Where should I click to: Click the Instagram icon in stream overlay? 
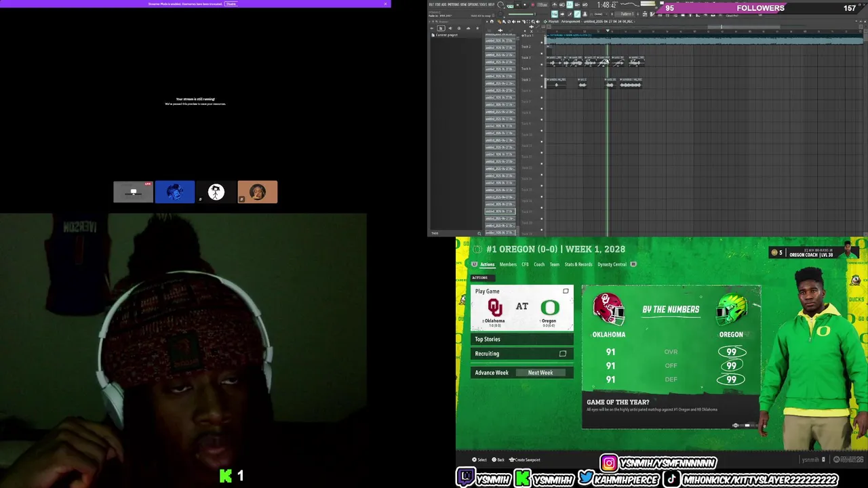(x=610, y=462)
